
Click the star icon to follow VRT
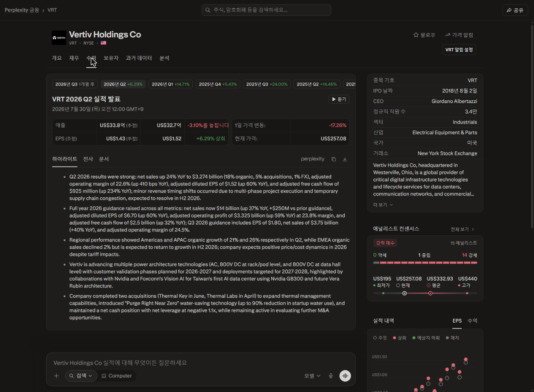[x=416, y=35]
